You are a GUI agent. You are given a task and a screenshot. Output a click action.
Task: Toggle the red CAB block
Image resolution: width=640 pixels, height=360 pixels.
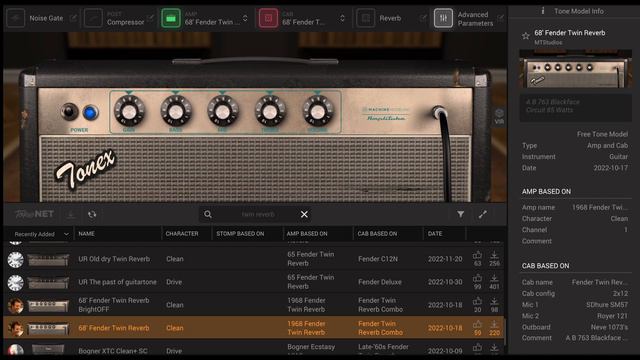pos(268,18)
